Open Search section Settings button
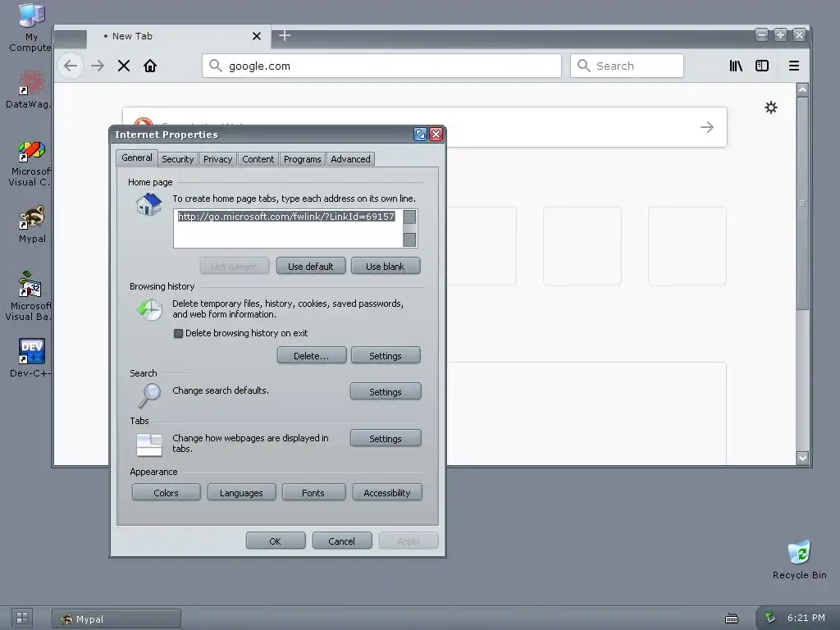This screenshot has width=840, height=630. 386,391
